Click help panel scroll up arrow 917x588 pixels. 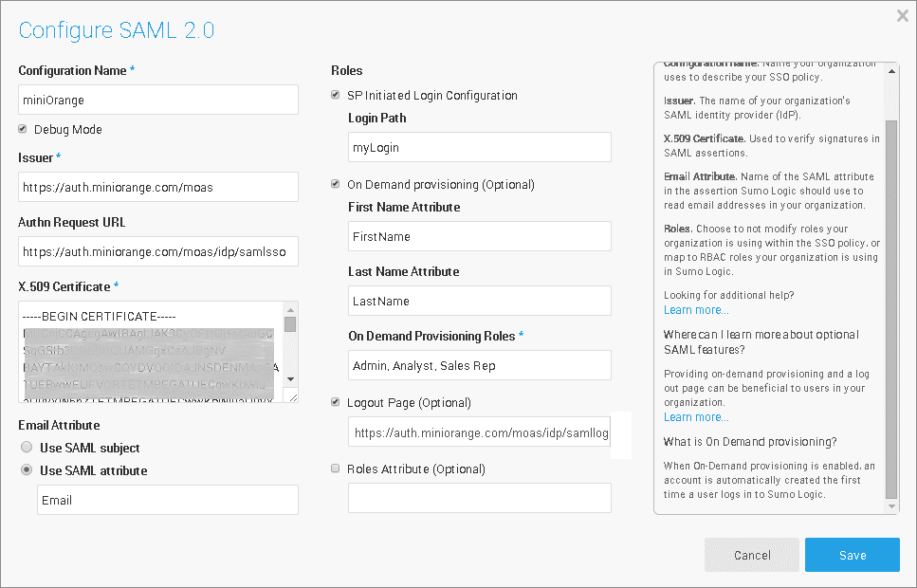coord(891,71)
